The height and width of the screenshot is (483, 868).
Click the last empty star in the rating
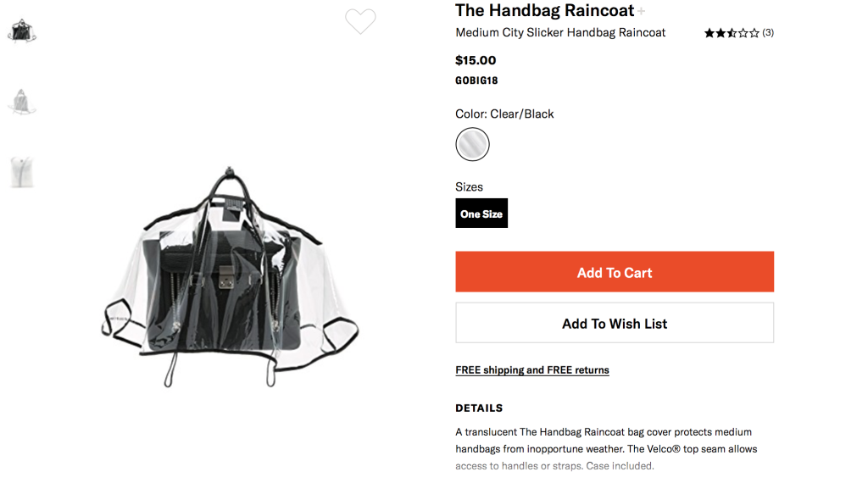point(754,33)
